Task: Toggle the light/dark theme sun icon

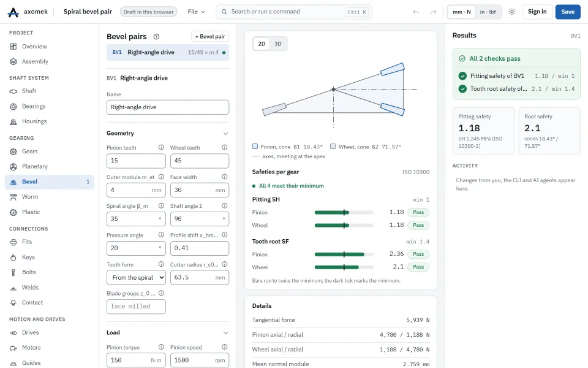Action: (x=512, y=12)
